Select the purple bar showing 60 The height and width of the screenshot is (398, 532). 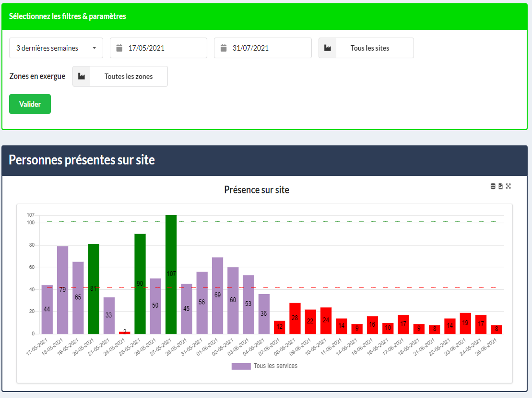(233, 301)
